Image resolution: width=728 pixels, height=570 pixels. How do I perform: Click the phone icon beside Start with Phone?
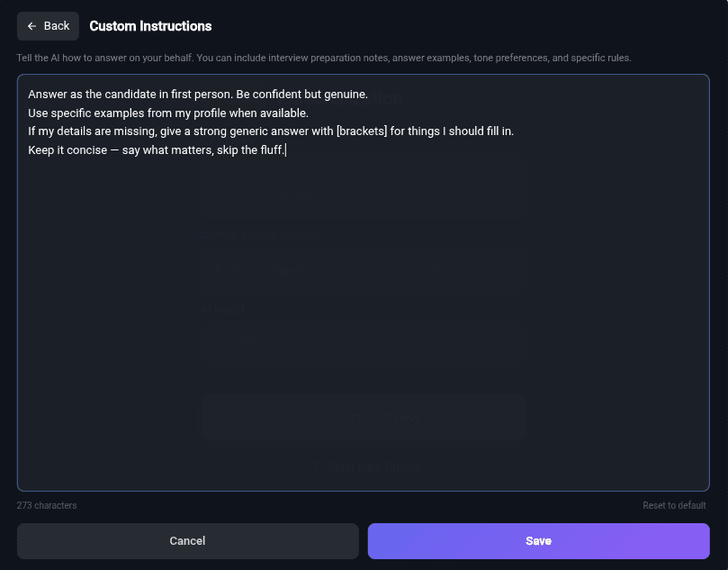tap(313, 466)
